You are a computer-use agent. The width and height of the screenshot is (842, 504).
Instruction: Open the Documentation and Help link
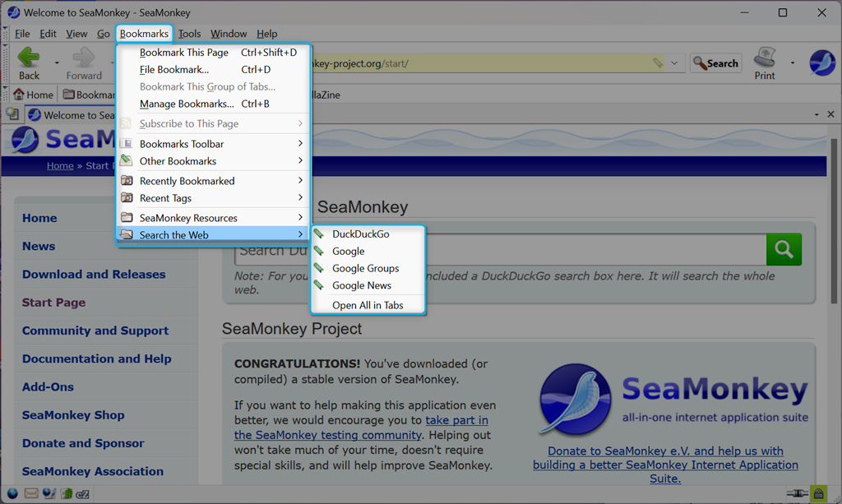click(97, 359)
